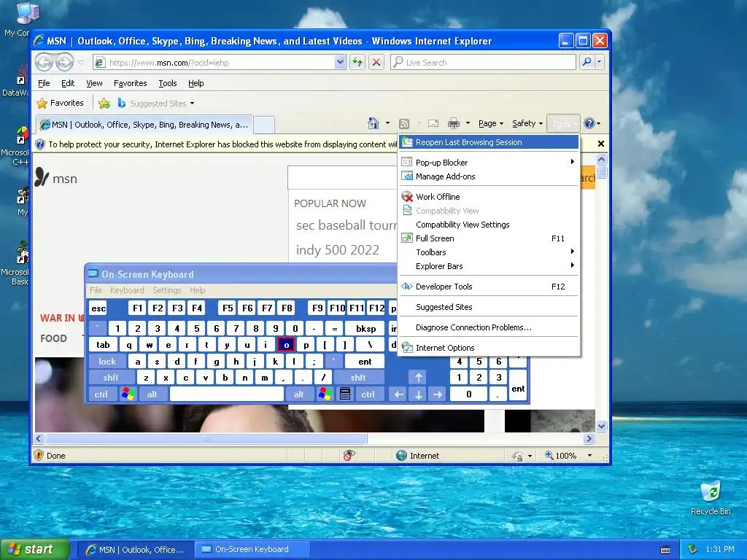Screen dimensions: 747x560
Task: Select Diagnose Connection Problems entry
Action: point(489,327)
